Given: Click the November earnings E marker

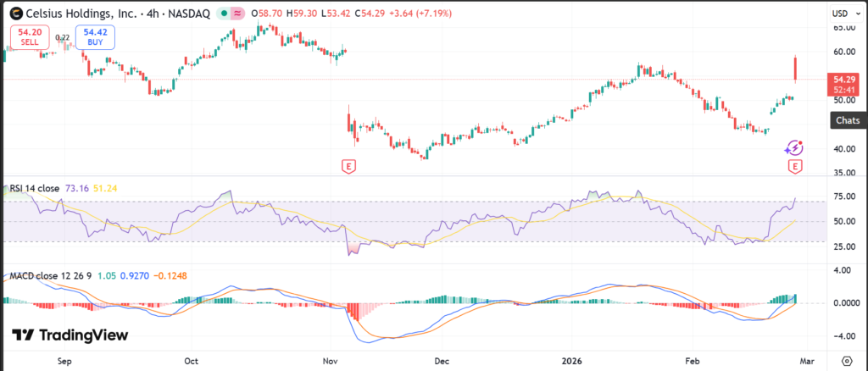Looking at the screenshot, I should 348,166.
